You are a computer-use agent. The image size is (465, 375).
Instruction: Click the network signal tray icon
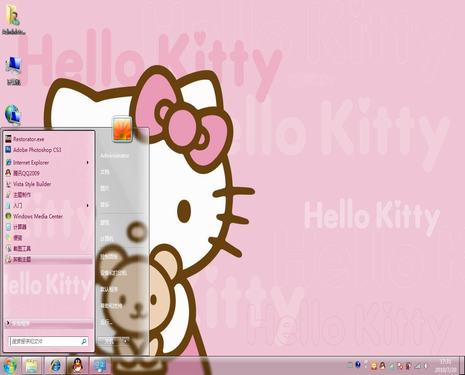pos(418,366)
